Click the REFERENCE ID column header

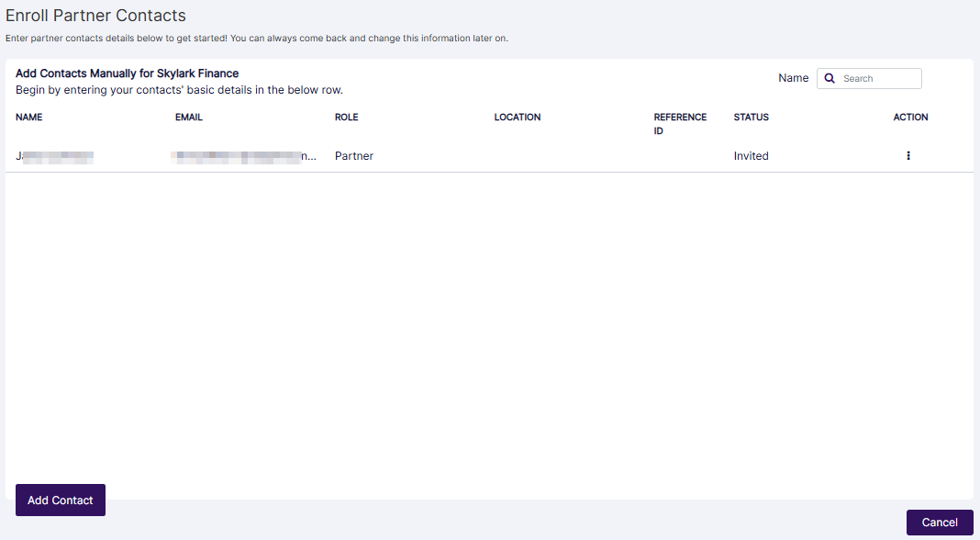[680, 123]
